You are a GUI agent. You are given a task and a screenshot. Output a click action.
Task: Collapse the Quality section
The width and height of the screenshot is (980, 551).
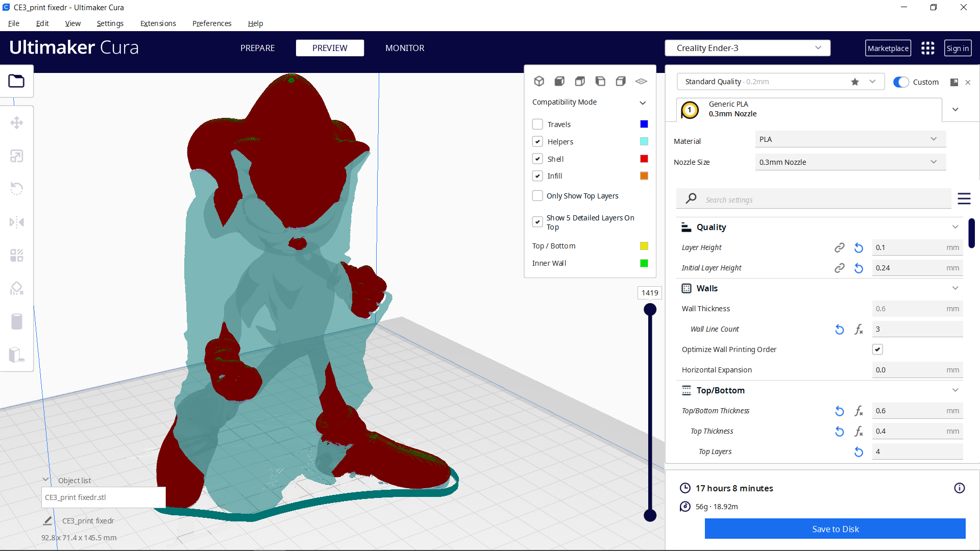(955, 227)
